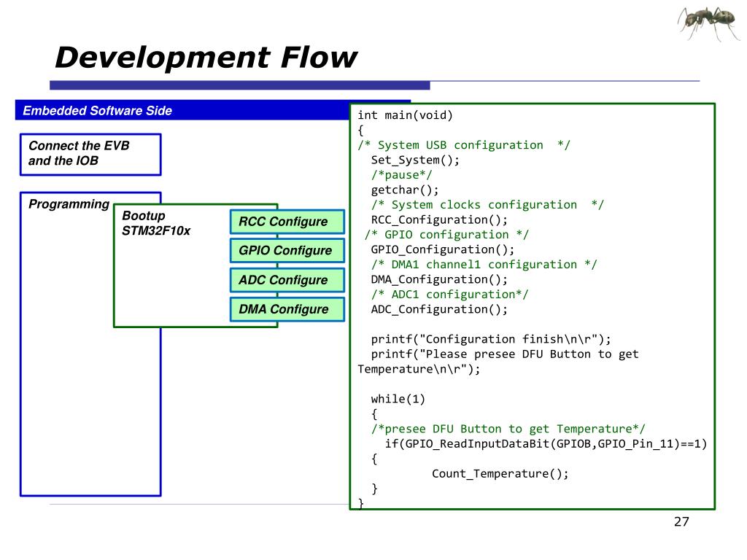
Task: Click the '/*pause*/' comment
Action: 402,175
